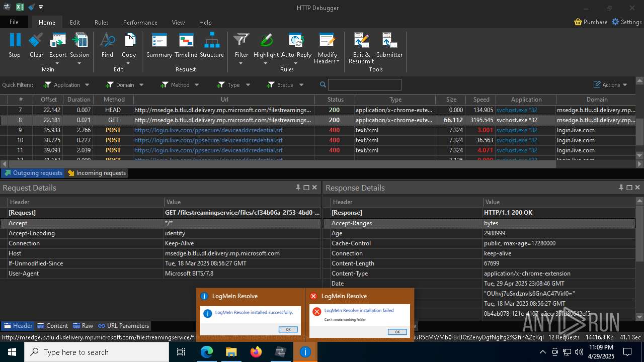
Task: Expand the Application quick filter dropdown
Action: tap(87, 85)
